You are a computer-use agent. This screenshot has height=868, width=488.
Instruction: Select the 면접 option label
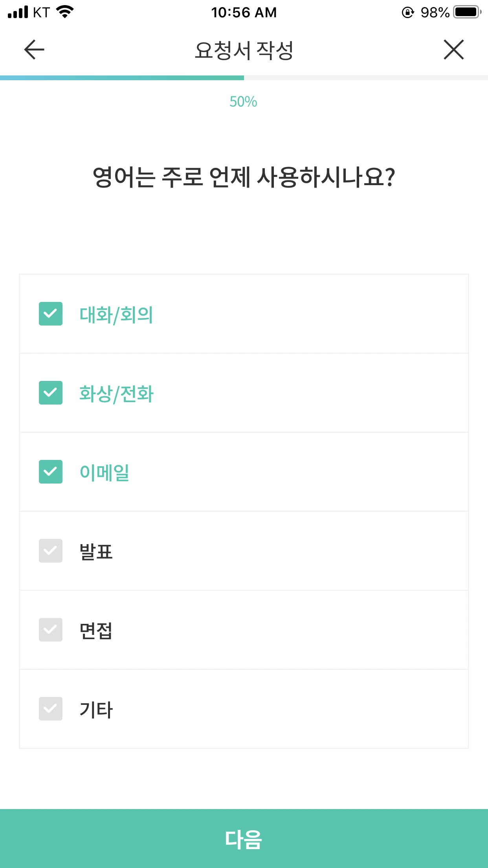click(96, 631)
